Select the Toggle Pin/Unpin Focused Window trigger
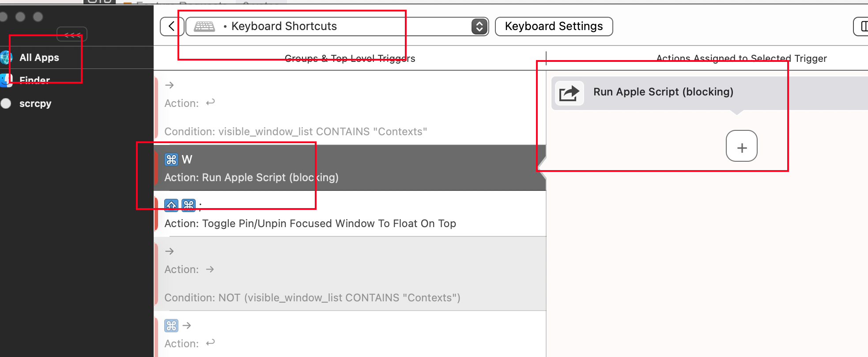Viewport: 868px width, 357px height. [350, 214]
